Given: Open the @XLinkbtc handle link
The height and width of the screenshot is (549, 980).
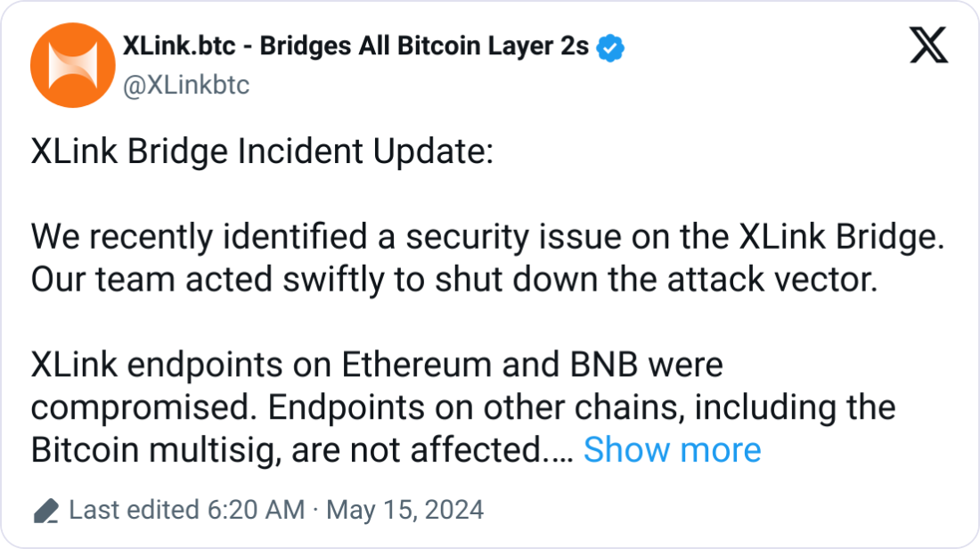Looking at the screenshot, I should (186, 85).
